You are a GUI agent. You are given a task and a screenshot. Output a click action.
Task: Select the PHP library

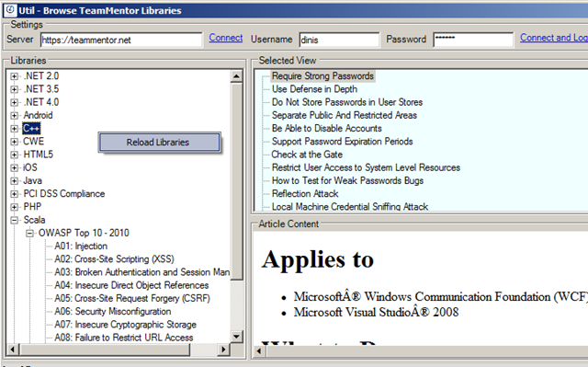(x=32, y=207)
